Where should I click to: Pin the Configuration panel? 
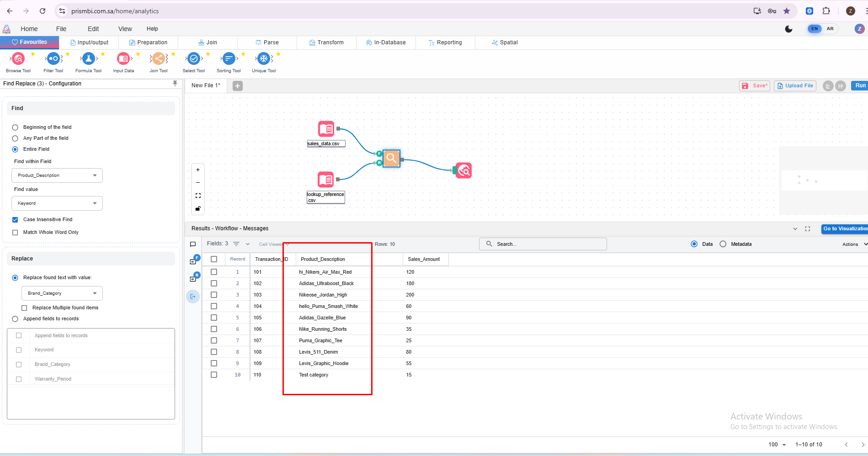[x=175, y=84]
